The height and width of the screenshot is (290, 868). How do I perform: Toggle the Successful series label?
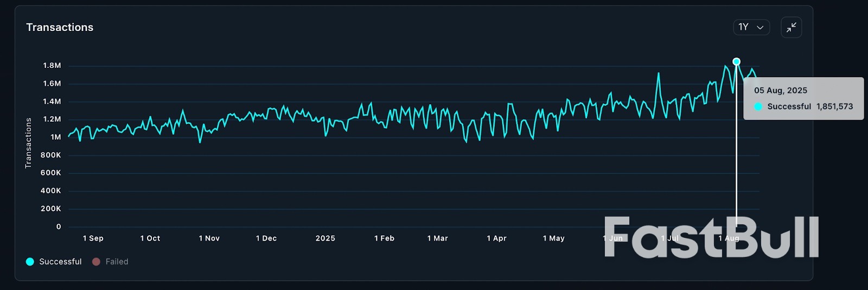click(x=60, y=262)
